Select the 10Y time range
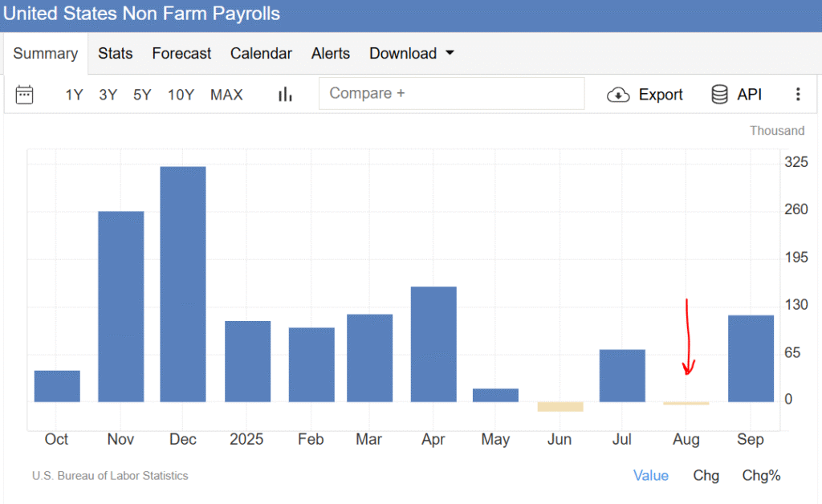This screenshot has height=504, width=822. coord(181,95)
